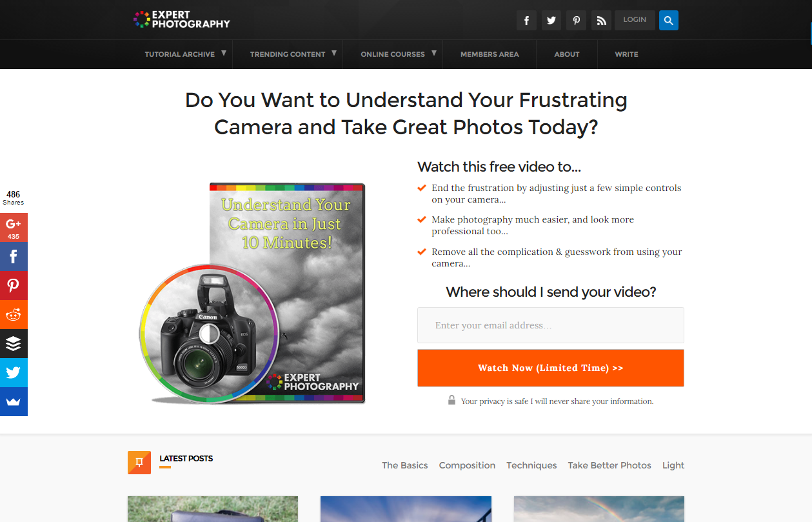Share on Reddit from the side bar
This screenshot has width=812, height=522.
(x=14, y=314)
